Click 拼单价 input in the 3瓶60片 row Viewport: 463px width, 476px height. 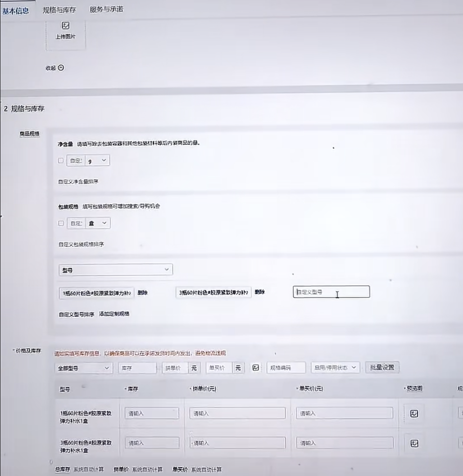pyautogui.click(x=238, y=443)
